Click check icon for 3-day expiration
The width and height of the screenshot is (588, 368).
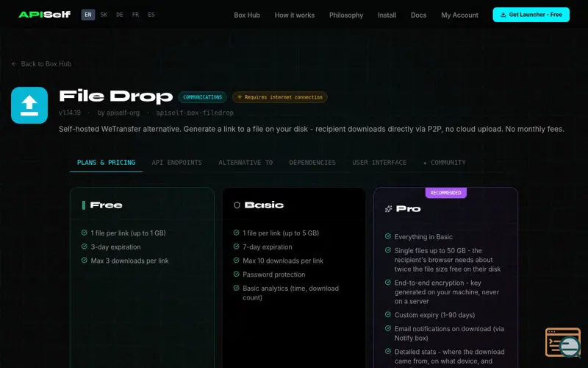click(85, 247)
